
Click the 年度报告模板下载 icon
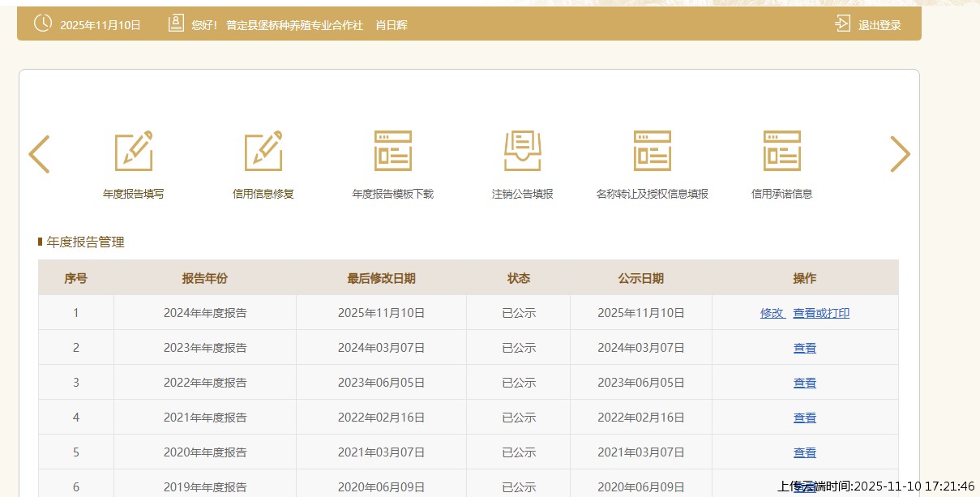[393, 152]
